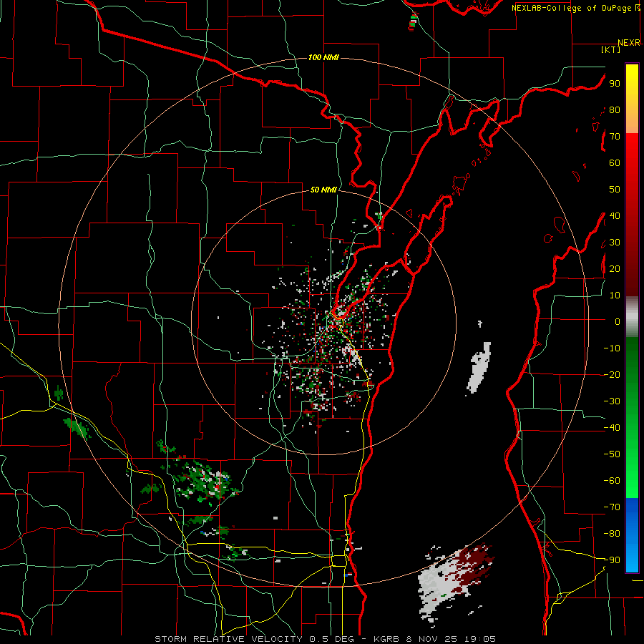Click the 60 value on the velocity scale
The height and width of the screenshot is (644, 644).
[x=615, y=162]
